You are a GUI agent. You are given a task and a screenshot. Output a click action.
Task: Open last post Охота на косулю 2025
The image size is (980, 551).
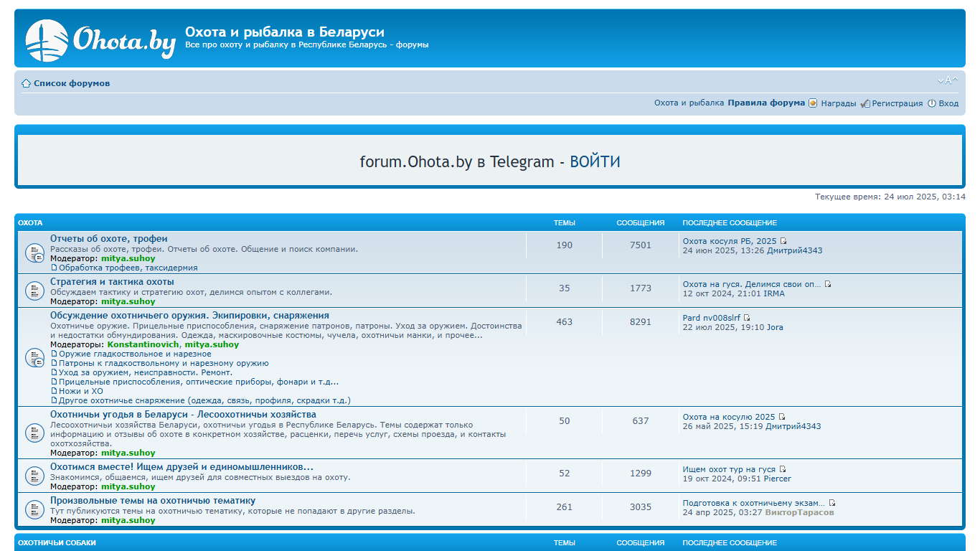pyautogui.click(x=729, y=417)
